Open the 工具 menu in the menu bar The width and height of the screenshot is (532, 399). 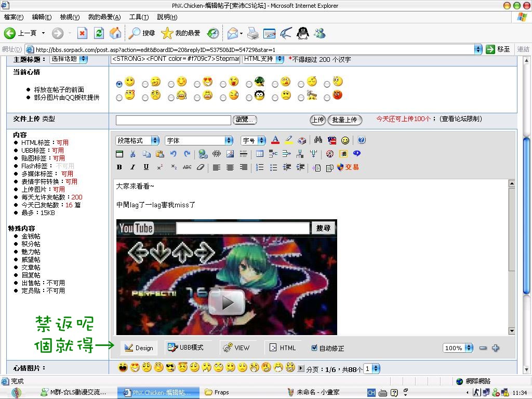pyautogui.click(x=138, y=17)
